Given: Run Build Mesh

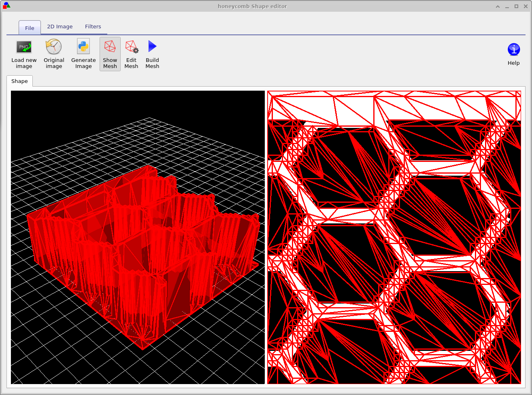Looking at the screenshot, I should coord(152,54).
